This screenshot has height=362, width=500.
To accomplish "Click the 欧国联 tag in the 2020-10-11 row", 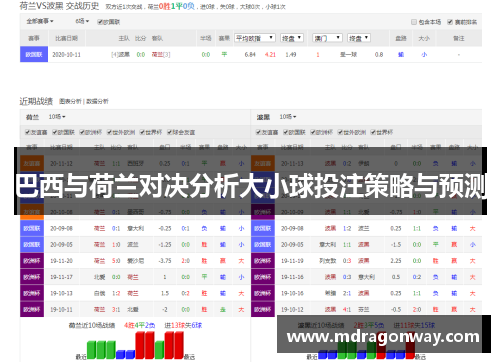I will pyautogui.click(x=34, y=54).
